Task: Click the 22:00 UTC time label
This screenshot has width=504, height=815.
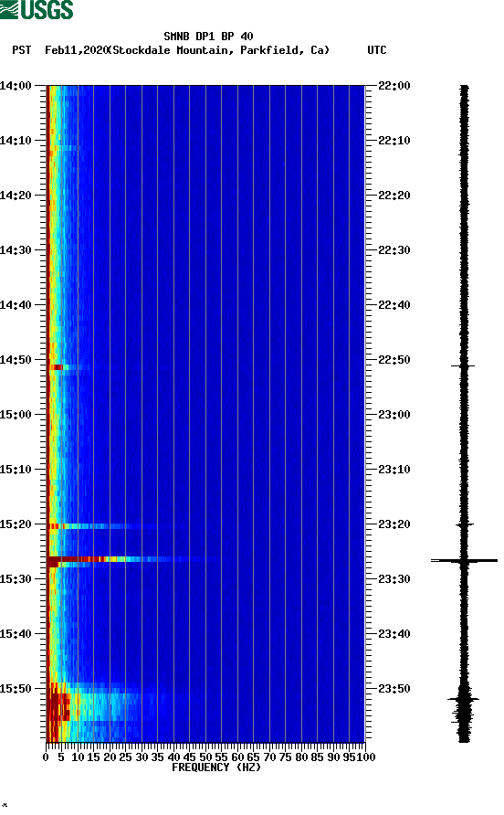Action: 394,85
